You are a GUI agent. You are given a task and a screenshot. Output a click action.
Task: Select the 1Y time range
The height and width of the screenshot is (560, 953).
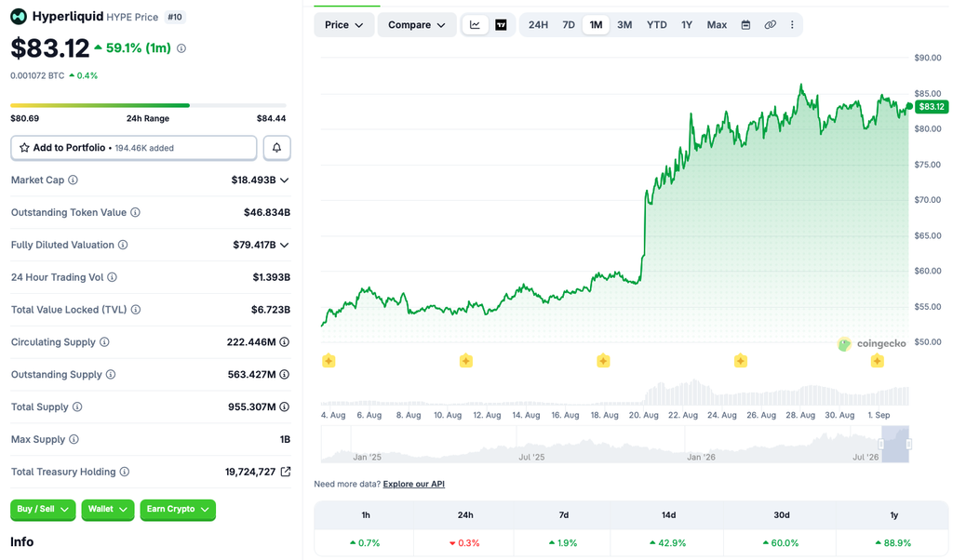pyautogui.click(x=687, y=25)
